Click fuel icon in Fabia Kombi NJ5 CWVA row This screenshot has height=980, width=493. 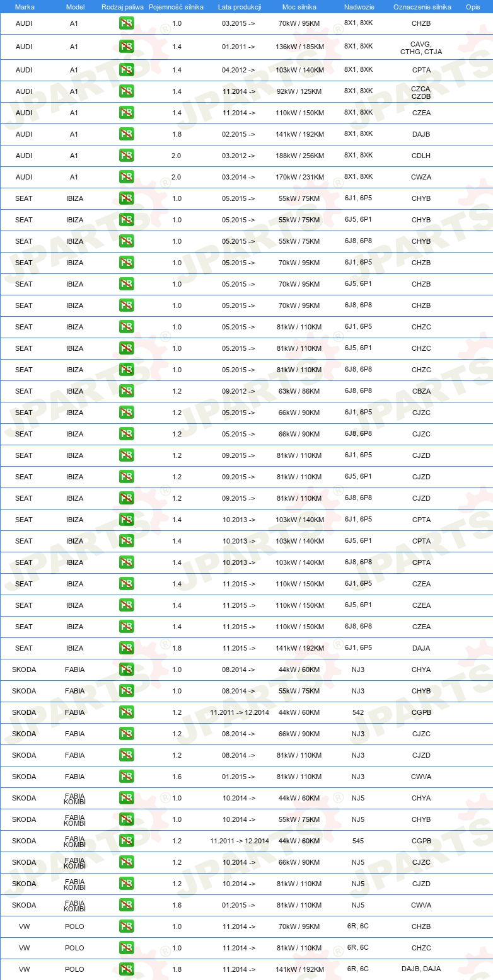click(126, 905)
